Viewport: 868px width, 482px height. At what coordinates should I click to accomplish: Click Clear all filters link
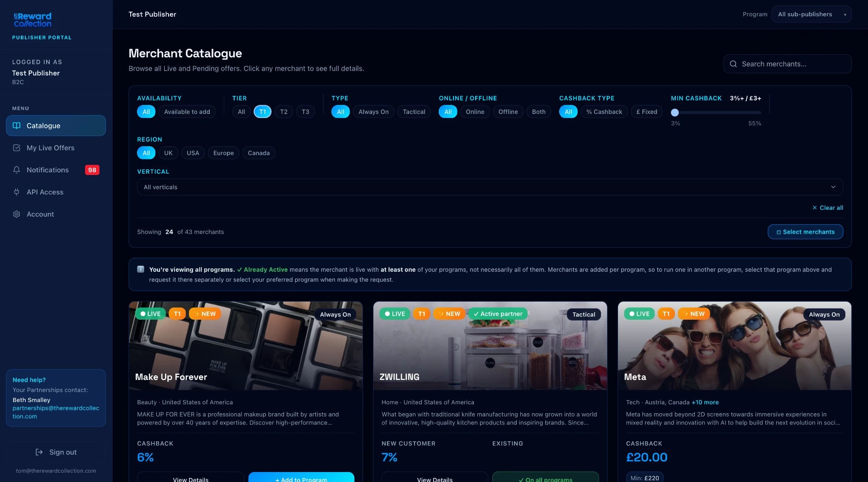tap(828, 208)
